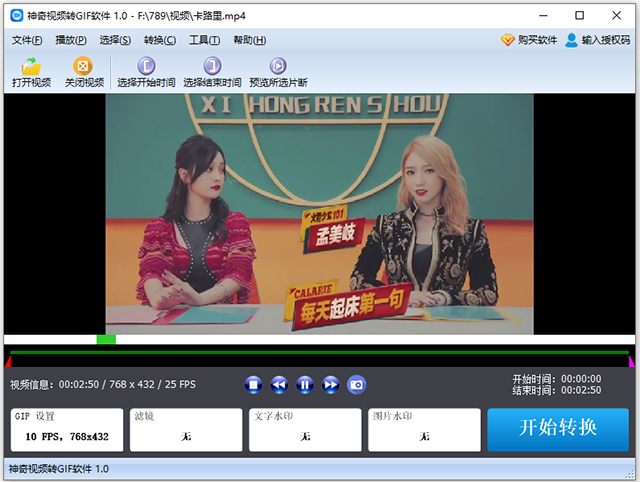Viewport: 640px width, 482px height.
Task: Set end point with 选择结束时间
Action: tap(212, 72)
